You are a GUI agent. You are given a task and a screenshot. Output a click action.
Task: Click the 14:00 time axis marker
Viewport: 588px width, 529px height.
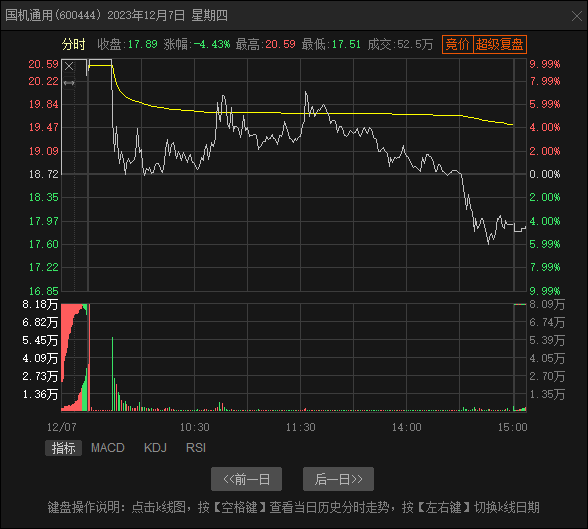(406, 427)
